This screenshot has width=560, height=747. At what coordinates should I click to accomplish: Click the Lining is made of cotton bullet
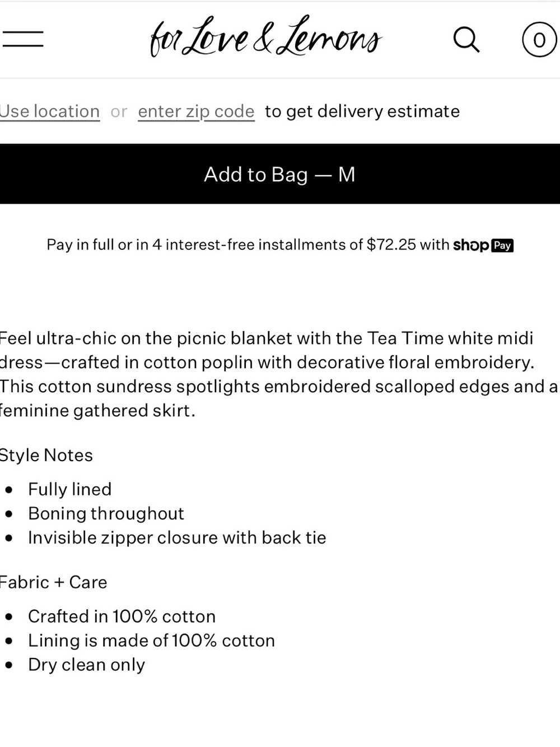[151, 641]
